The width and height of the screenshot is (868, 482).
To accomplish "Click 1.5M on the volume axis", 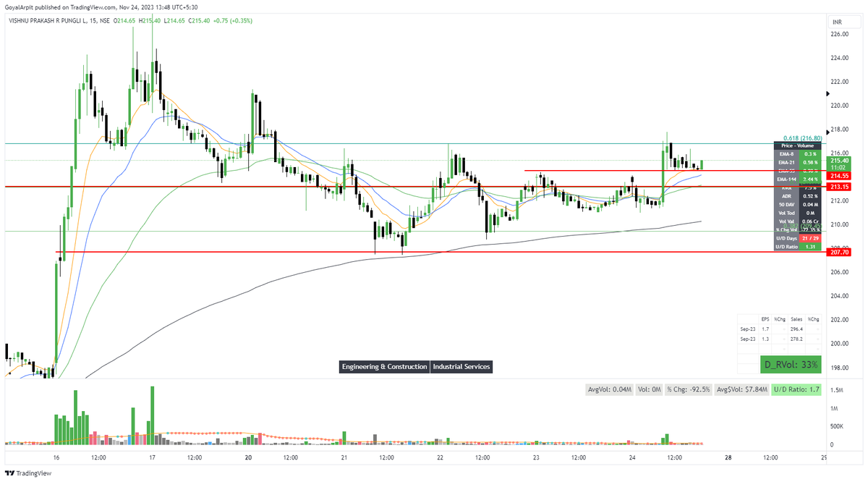I will click(837, 390).
